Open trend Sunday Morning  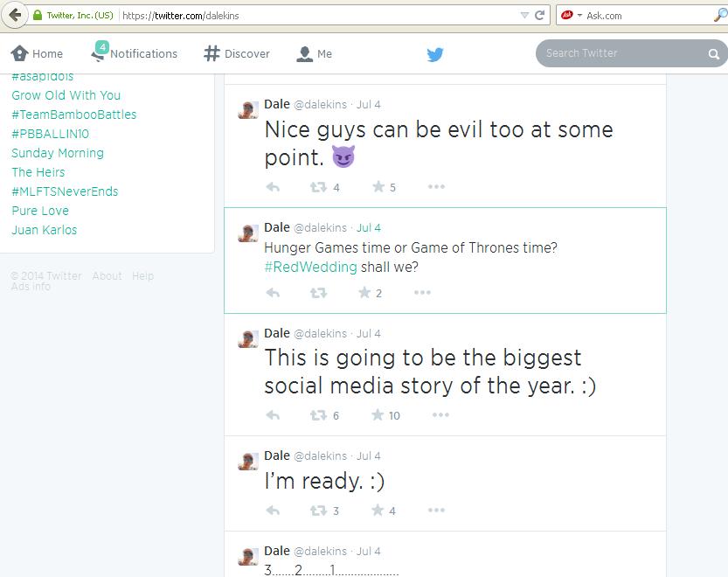[x=58, y=153]
